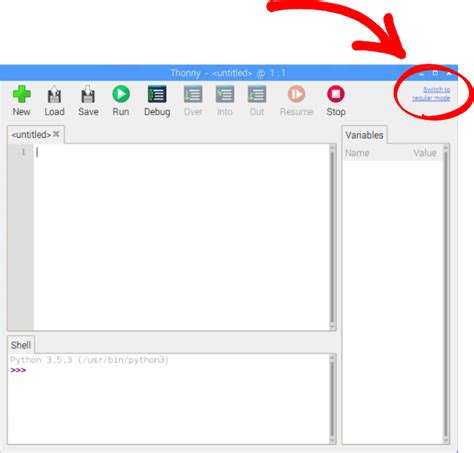Select the <untitled> editor tab

tap(31, 135)
